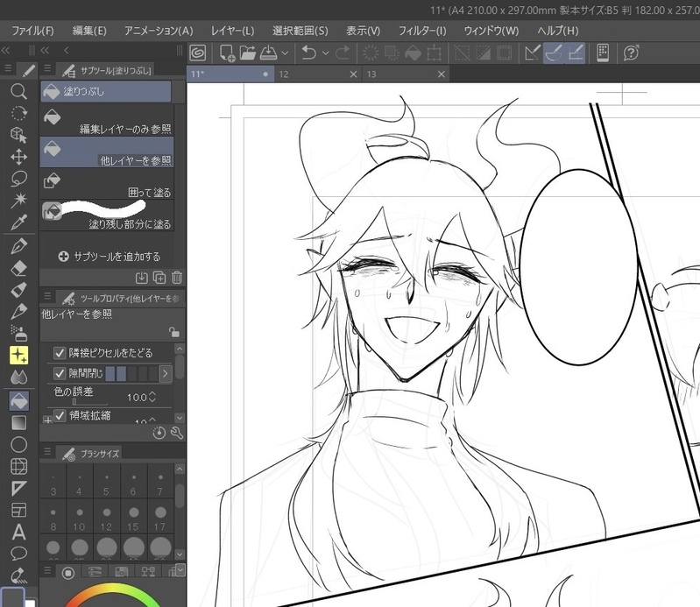Image resolution: width=700 pixels, height=607 pixels.
Task: Select the Lasso selection tool
Action: click(x=18, y=179)
